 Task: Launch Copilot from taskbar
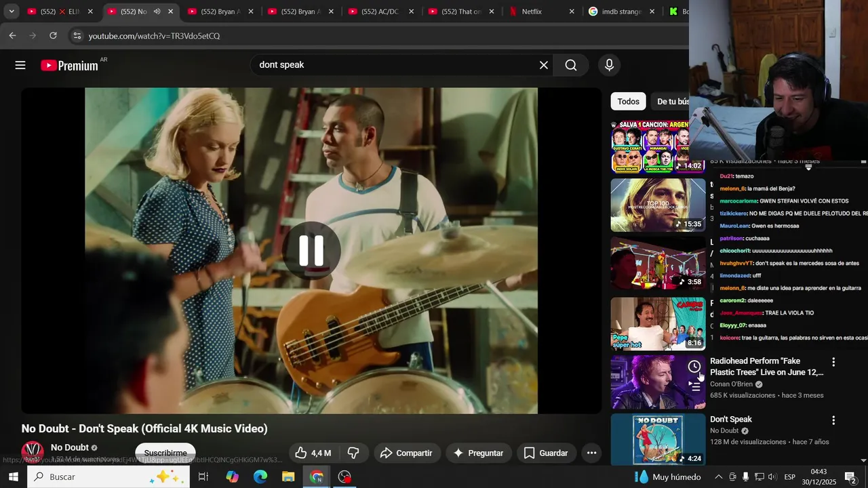(x=232, y=477)
